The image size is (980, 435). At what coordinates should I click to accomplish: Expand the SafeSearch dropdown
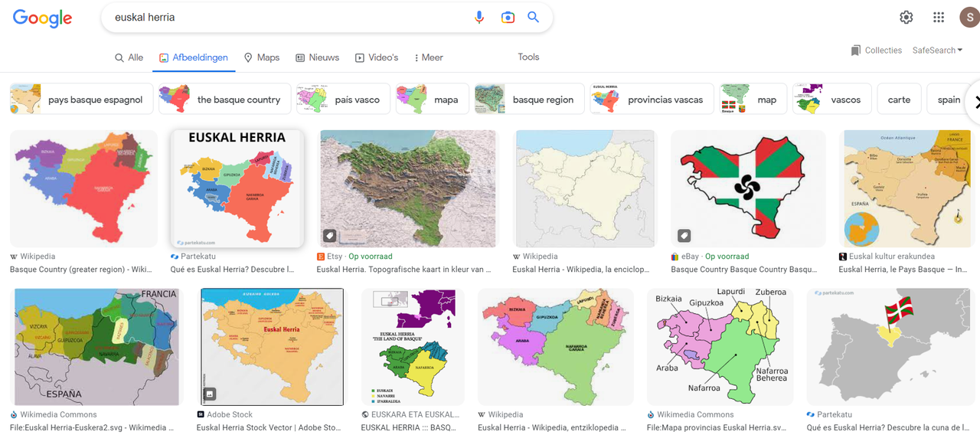point(937,51)
